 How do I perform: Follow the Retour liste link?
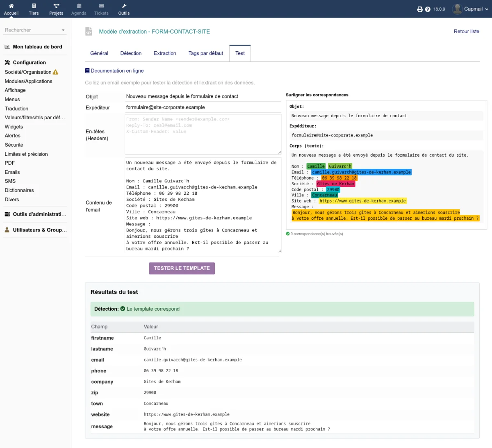(467, 32)
